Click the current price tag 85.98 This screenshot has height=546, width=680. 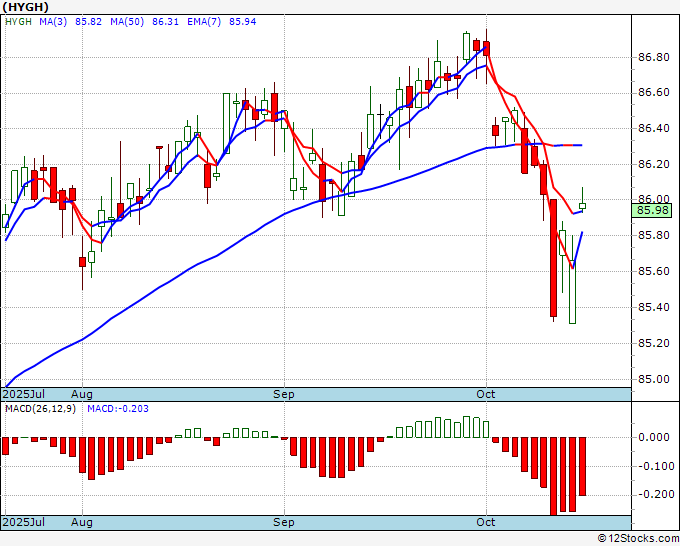coord(652,211)
